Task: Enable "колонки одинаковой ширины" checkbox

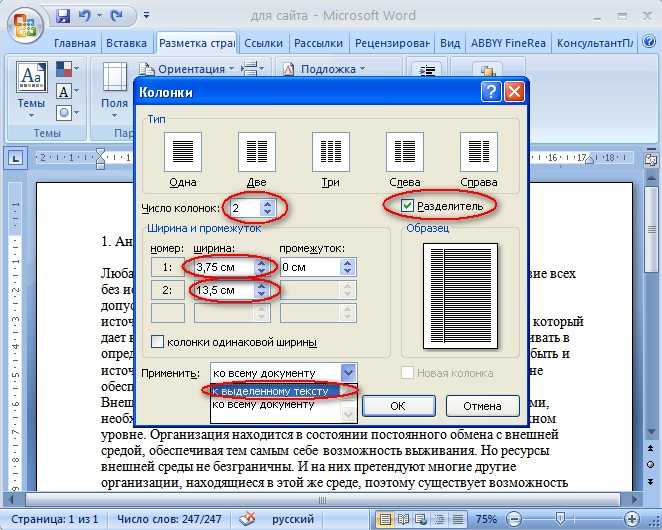Action: (x=157, y=341)
